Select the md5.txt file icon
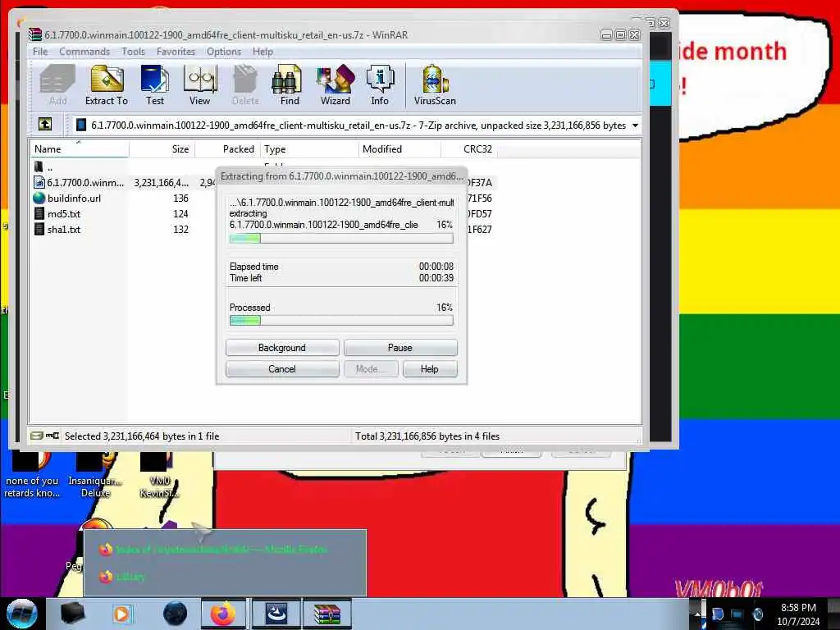 tap(39, 213)
